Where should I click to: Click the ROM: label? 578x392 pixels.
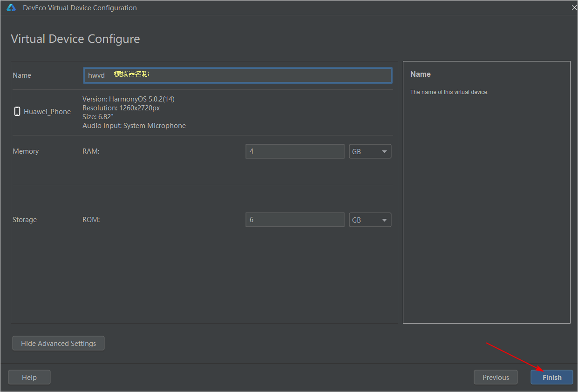tap(91, 220)
